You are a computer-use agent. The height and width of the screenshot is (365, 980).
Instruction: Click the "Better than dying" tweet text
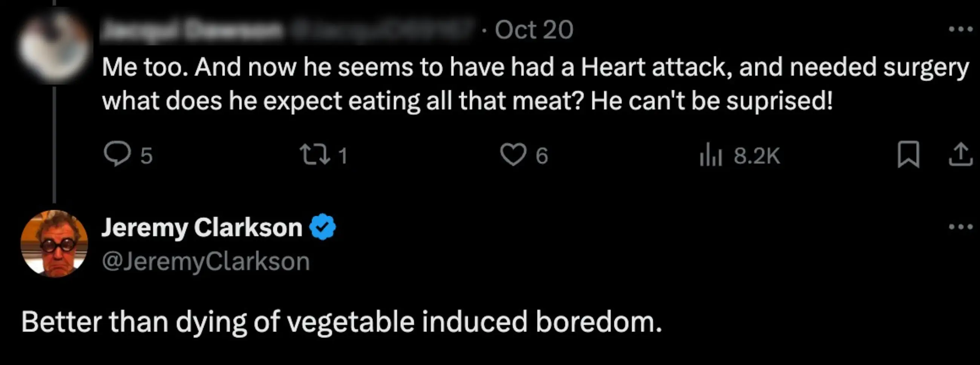[x=341, y=322]
